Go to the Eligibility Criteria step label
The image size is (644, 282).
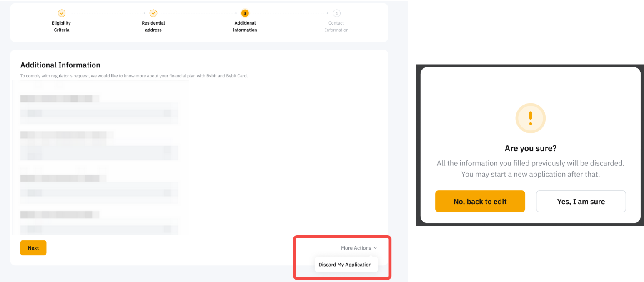coord(62,26)
